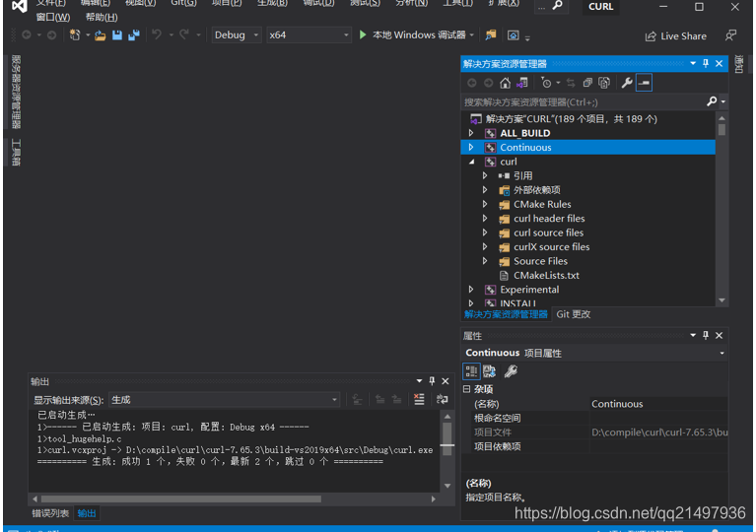Collapse the 杂项 property category
Image resolution: width=756 pixels, height=532 pixels.
tap(467, 389)
